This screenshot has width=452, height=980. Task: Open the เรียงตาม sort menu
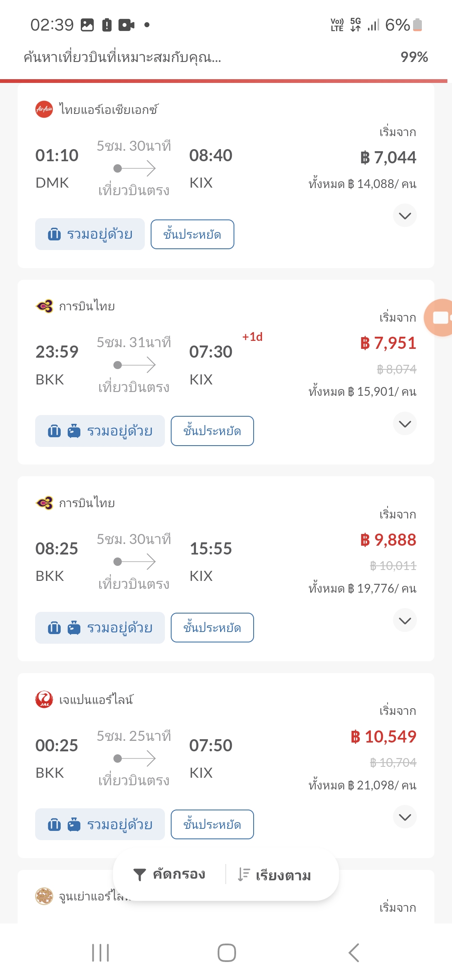[x=274, y=875]
